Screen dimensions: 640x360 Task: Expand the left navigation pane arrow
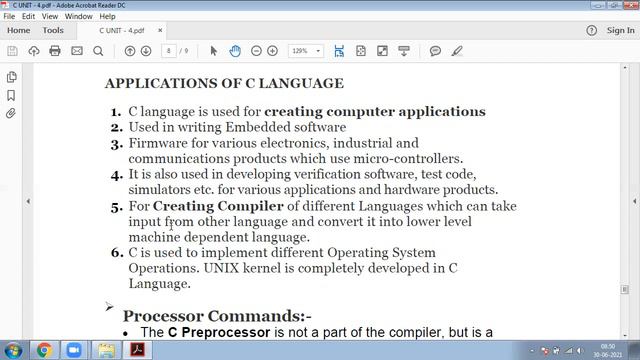tap(28, 201)
